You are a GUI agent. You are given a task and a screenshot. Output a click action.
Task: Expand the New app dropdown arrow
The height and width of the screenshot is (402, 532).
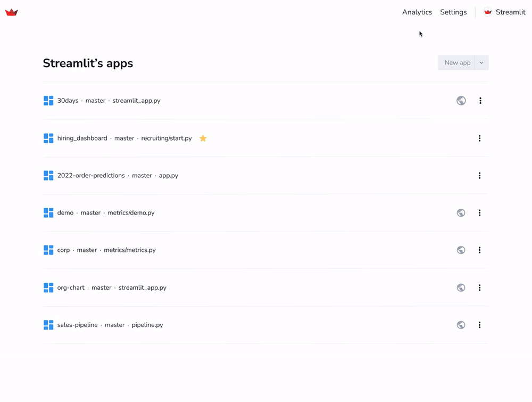tap(481, 62)
